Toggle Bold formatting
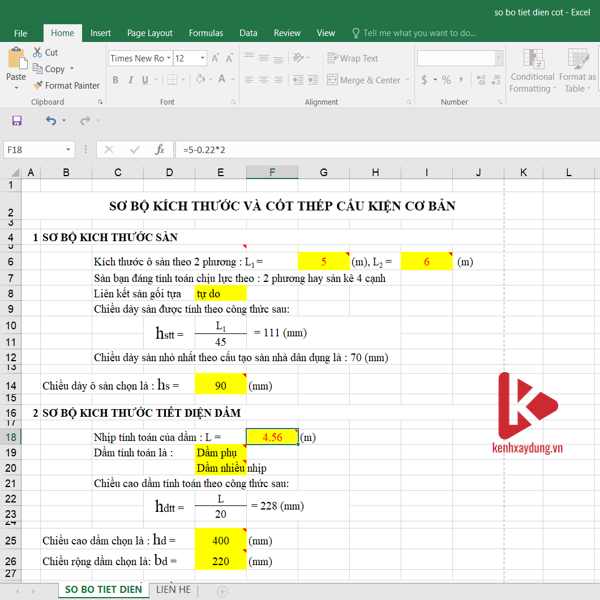This screenshot has width=600, height=600. click(x=116, y=80)
